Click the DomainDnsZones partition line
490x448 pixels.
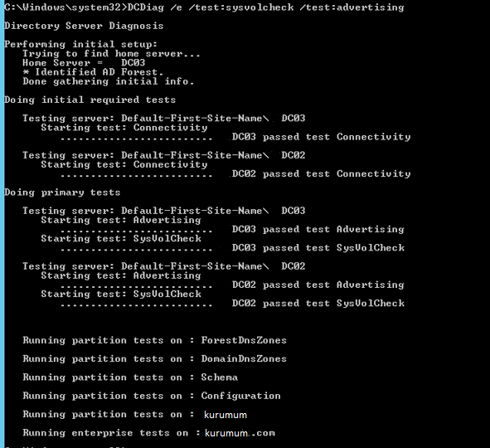coord(155,358)
